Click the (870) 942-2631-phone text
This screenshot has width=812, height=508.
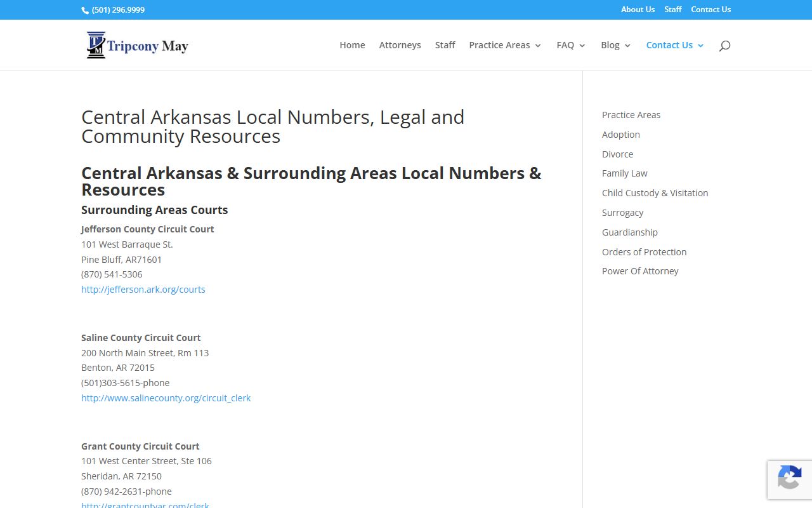tap(126, 491)
